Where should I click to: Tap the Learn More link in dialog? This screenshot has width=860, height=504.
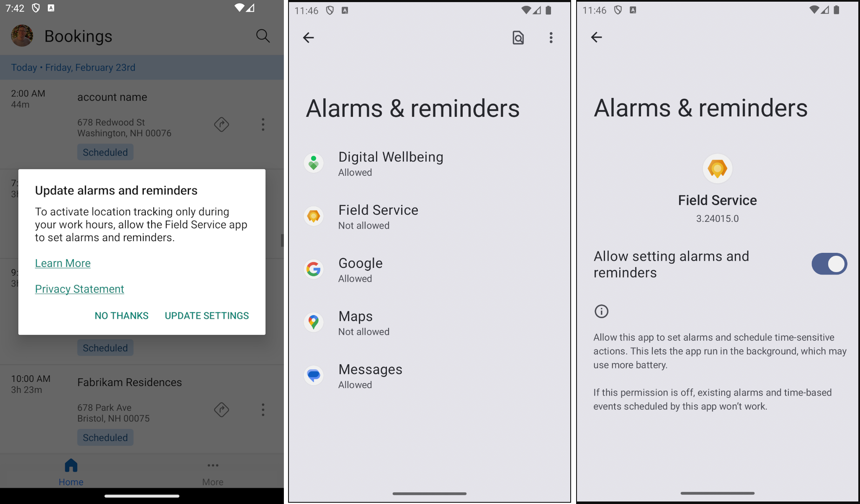coord(63,263)
